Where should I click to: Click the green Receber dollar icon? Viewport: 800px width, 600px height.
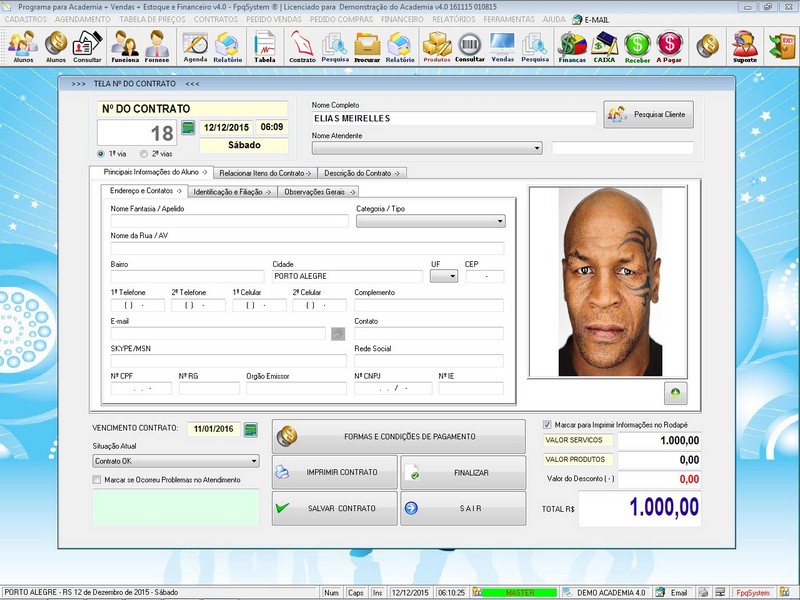tap(637, 46)
